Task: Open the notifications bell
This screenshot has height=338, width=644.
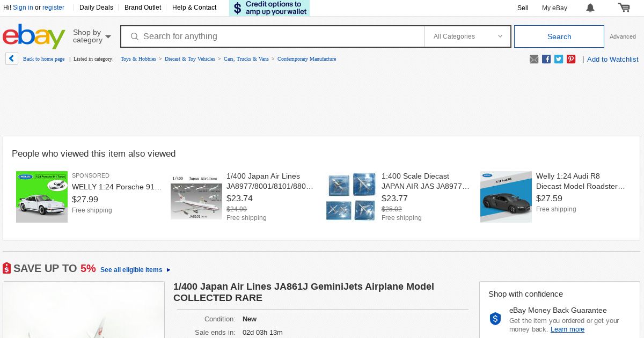Action: click(590, 8)
